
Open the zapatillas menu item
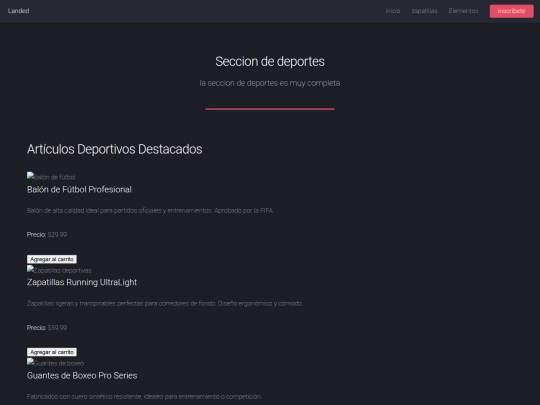[424, 11]
